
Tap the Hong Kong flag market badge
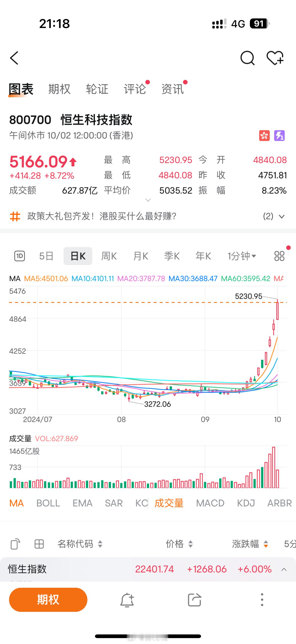coord(264,136)
